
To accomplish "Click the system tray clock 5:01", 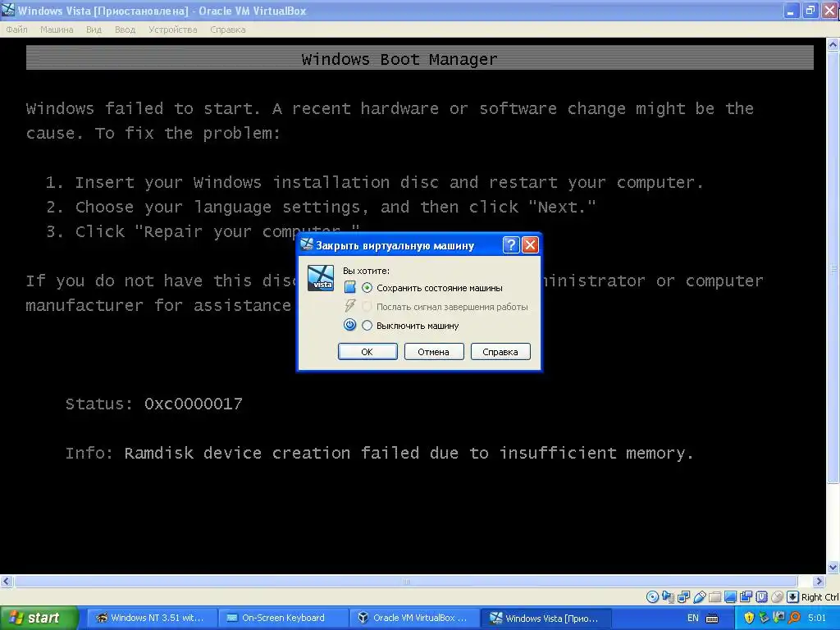I will (x=817, y=618).
